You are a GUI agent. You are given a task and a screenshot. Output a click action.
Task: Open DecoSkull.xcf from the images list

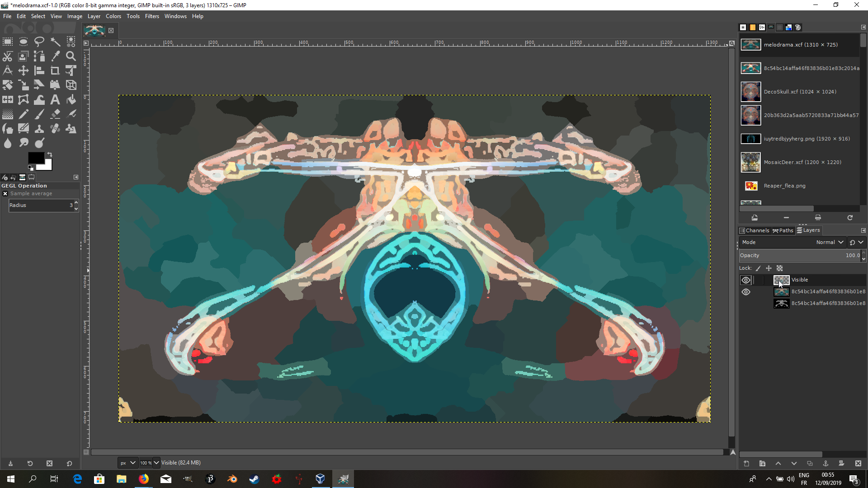coord(799,92)
